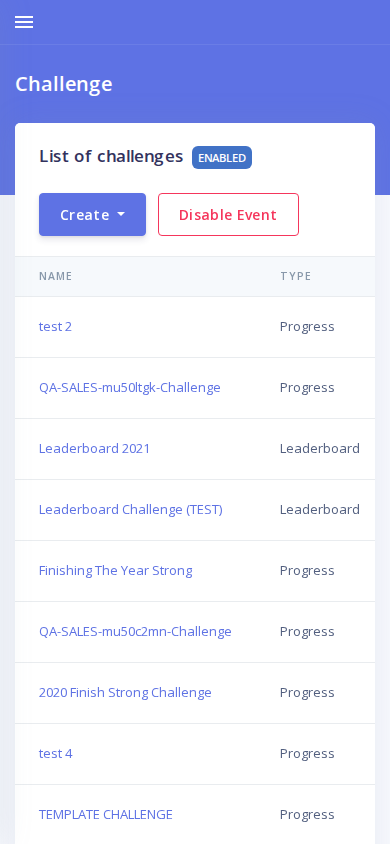Open Leaderboard 2021 challenge
This screenshot has width=390, height=844.
pyautogui.click(x=95, y=448)
